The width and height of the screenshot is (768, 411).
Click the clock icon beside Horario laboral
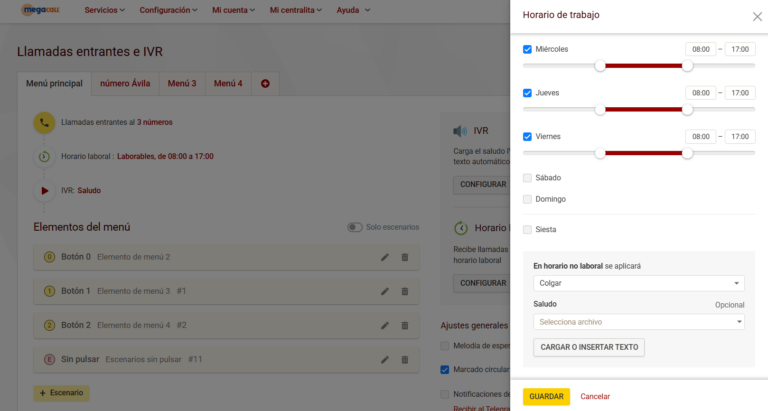(44, 156)
